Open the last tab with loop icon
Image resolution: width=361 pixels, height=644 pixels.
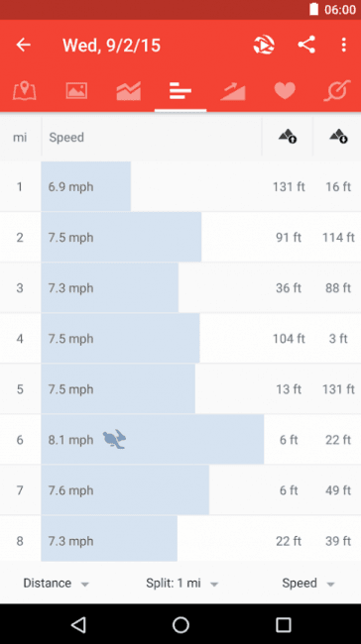pos(337,91)
